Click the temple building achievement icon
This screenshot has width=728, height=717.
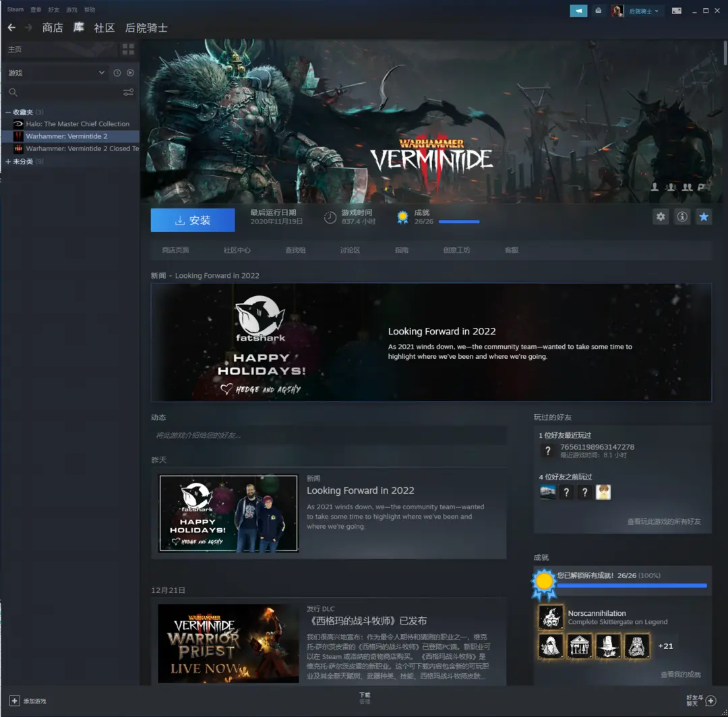point(580,646)
